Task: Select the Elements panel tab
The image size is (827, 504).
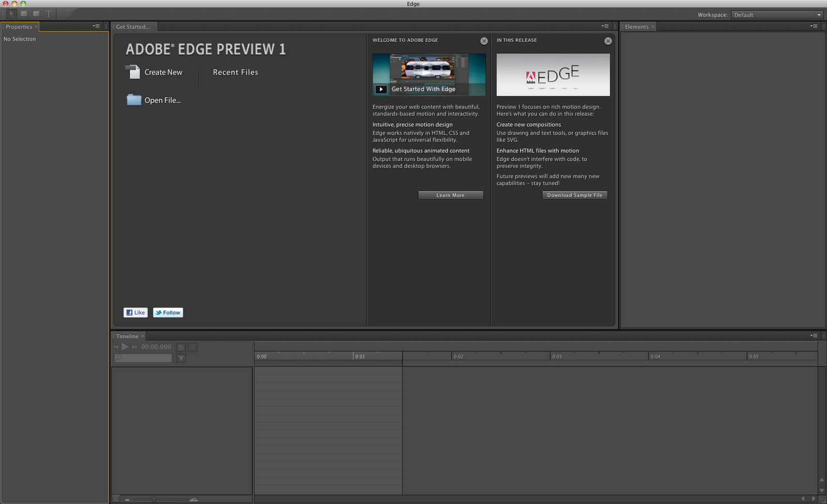Action: (x=636, y=27)
